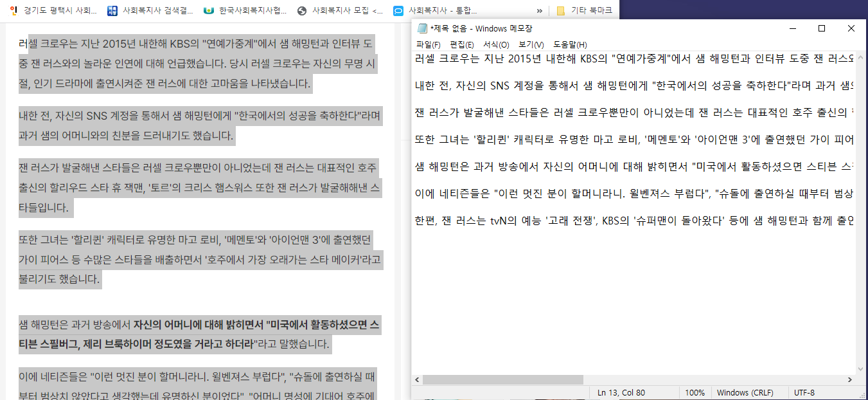
Task: Open Notepad 편집(E) menu
Action: click(x=462, y=44)
